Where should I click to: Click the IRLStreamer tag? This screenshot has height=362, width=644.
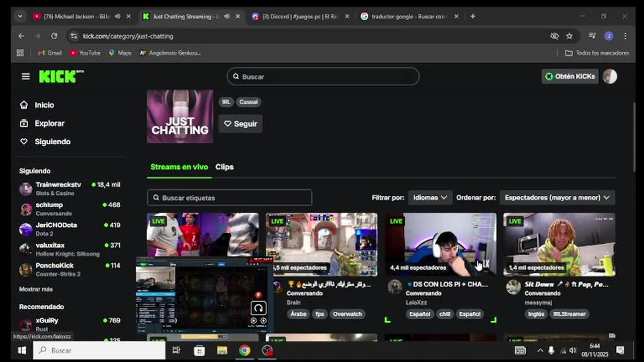[x=570, y=314]
